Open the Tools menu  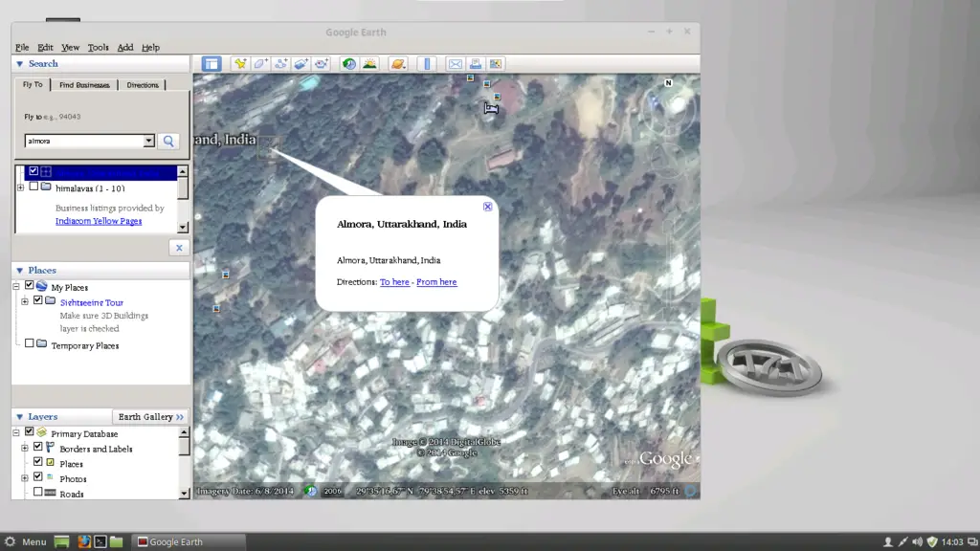coord(99,48)
